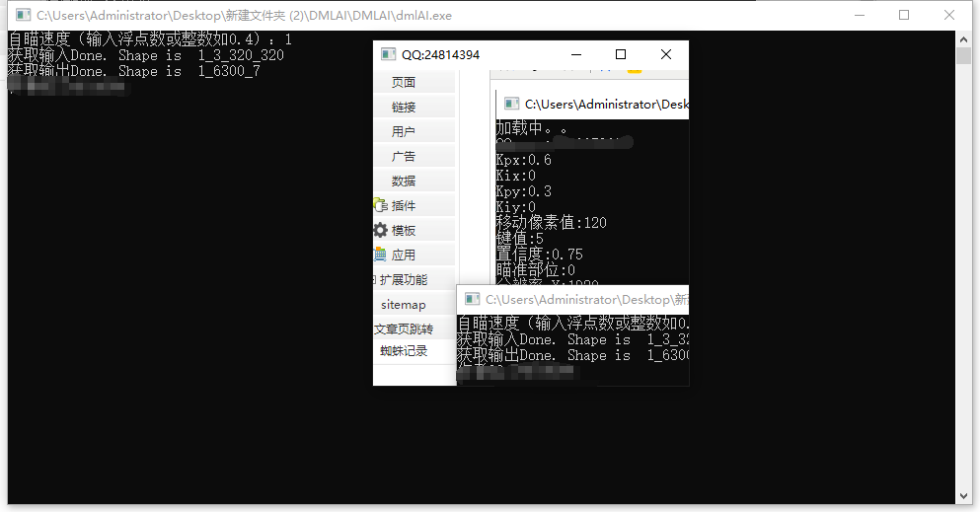Go to the 广告 sidebar entry
This screenshot has height=512, width=980.
[x=404, y=156]
